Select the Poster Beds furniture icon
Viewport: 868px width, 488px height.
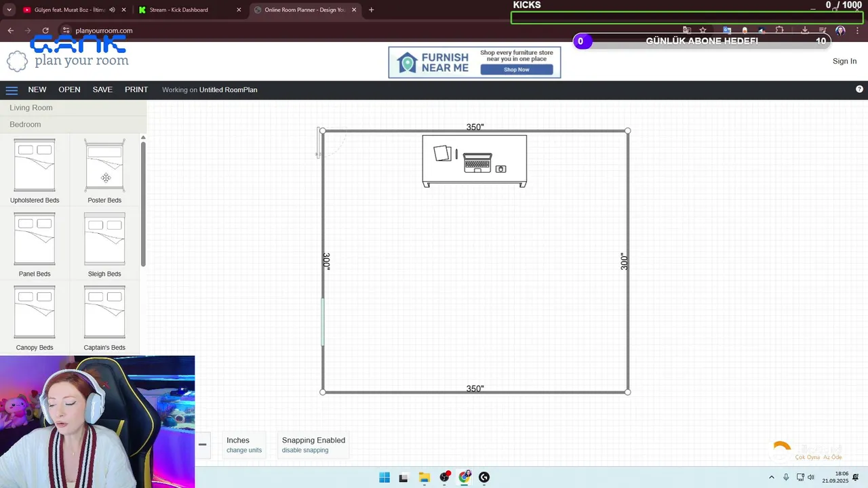(x=104, y=165)
